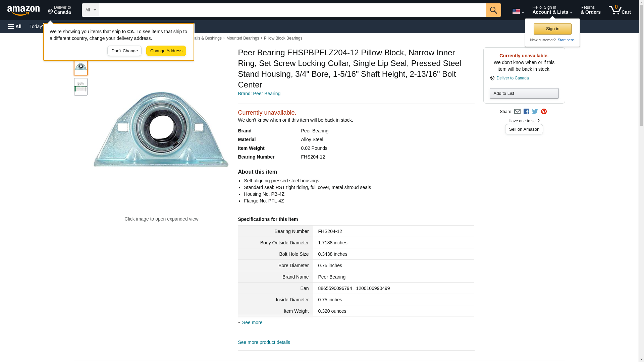Share product on Pinterest icon
644x362 pixels.
pyautogui.click(x=544, y=112)
